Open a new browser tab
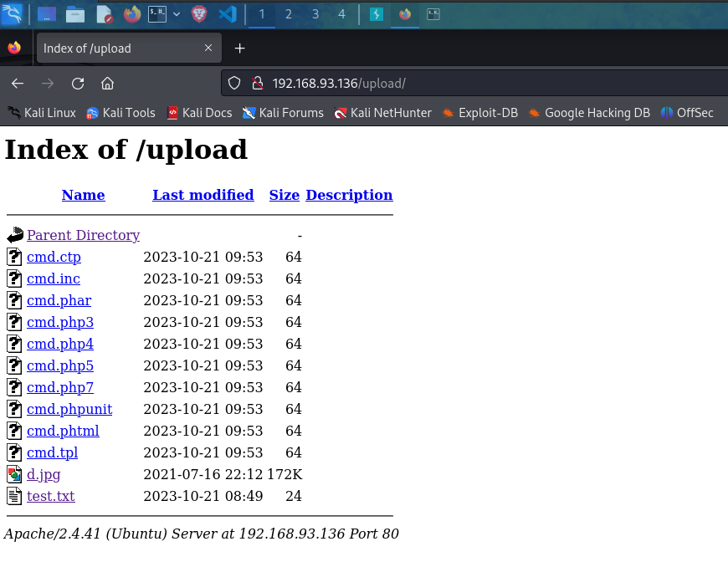This screenshot has width=728, height=567. pyautogui.click(x=240, y=49)
